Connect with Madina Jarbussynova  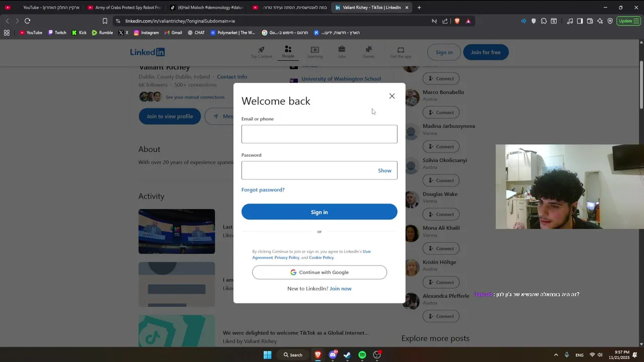point(441,146)
